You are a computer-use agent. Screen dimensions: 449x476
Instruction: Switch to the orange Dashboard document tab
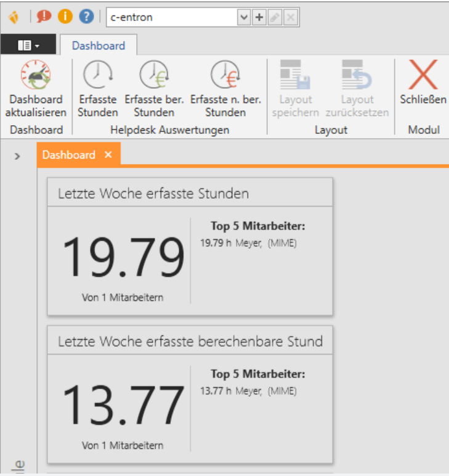(68, 155)
